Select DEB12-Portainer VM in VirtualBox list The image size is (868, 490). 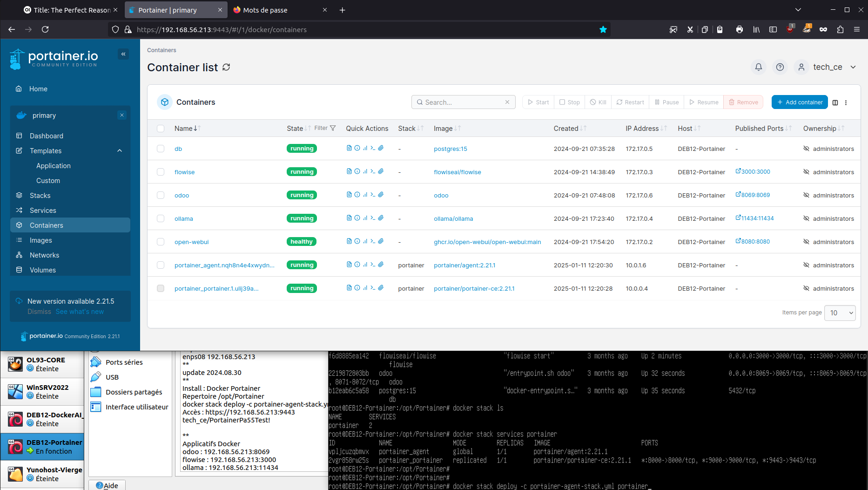tap(42, 447)
